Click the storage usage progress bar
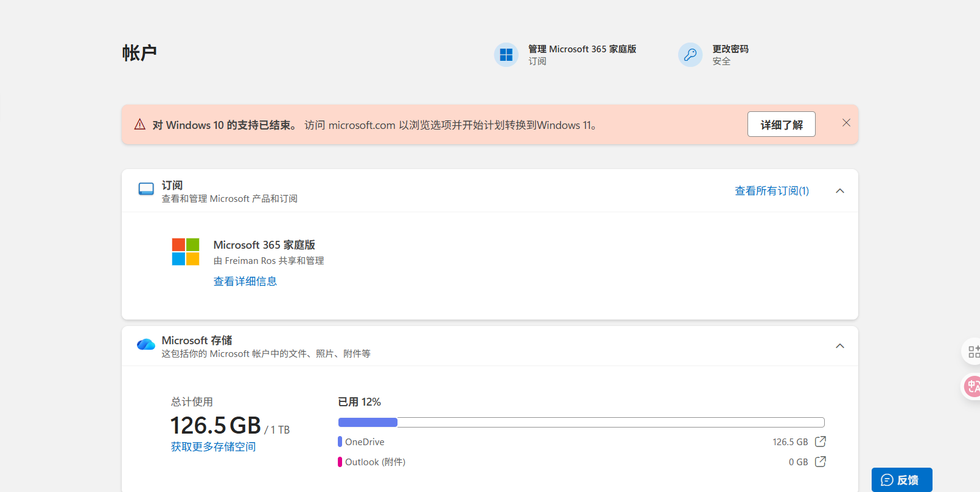Viewport: 980px width, 492px height. pyautogui.click(x=581, y=422)
